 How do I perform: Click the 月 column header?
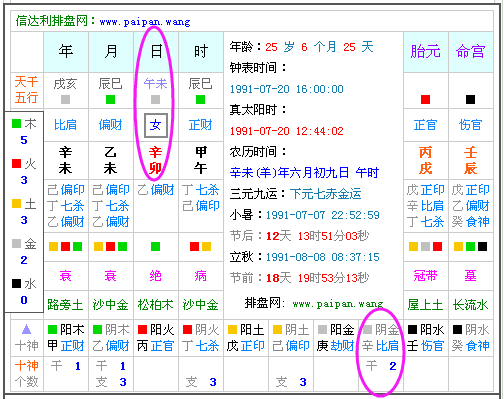click(111, 52)
